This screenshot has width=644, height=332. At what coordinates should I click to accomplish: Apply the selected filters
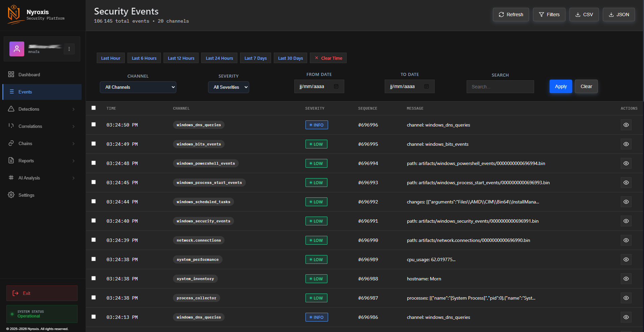click(x=561, y=86)
